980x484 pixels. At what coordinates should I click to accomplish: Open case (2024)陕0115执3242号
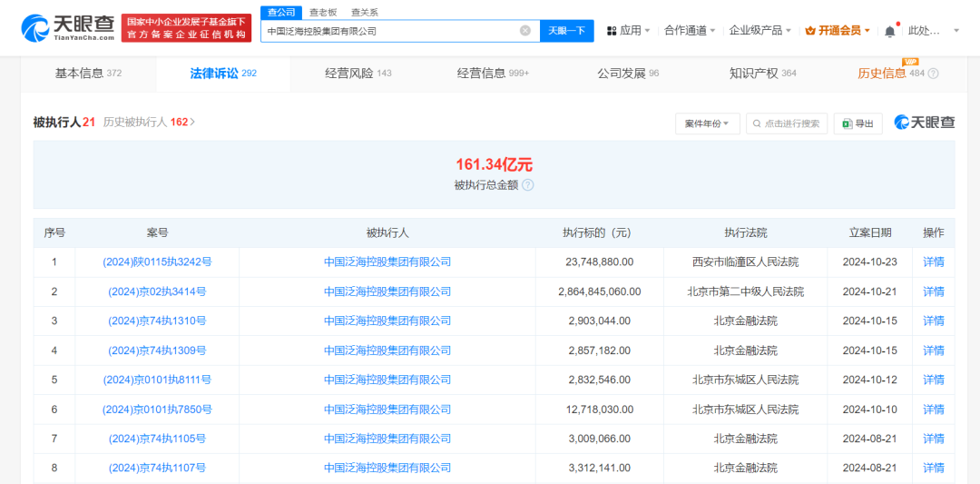click(x=157, y=262)
